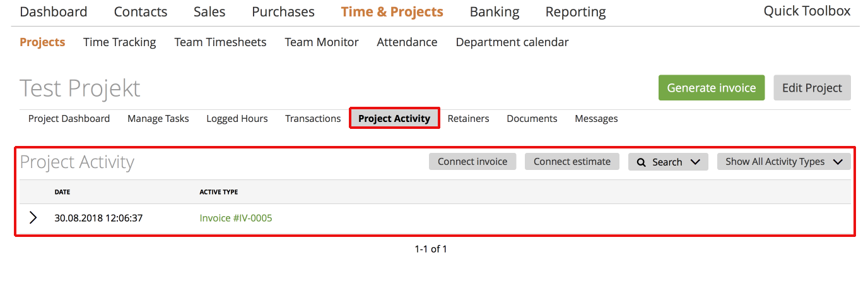Click the Connect invoice button
868x290 pixels.
pyautogui.click(x=472, y=162)
